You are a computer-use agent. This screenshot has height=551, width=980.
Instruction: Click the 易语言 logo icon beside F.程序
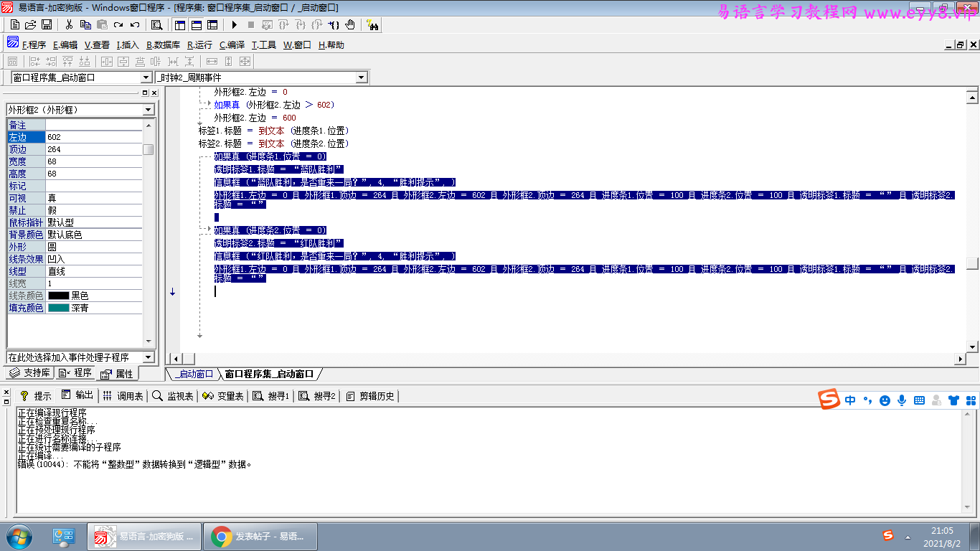[x=13, y=43]
